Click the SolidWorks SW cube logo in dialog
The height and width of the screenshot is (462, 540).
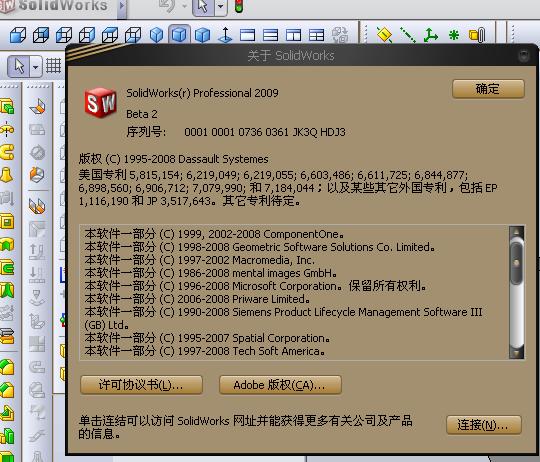(100, 102)
